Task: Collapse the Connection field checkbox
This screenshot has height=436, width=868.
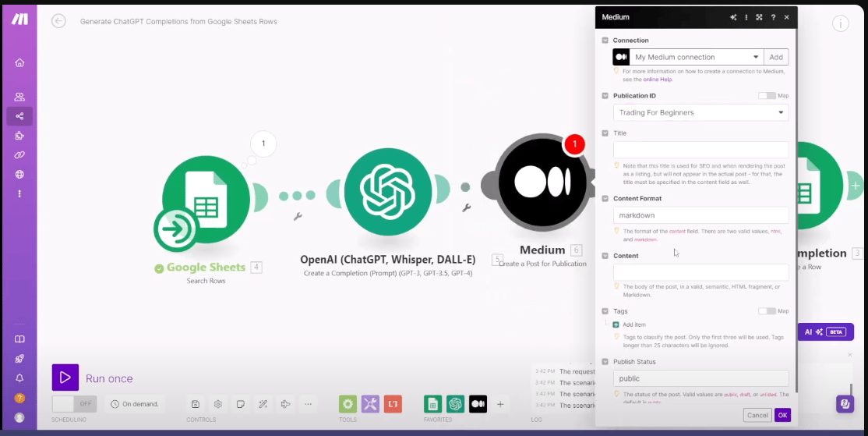Action: click(605, 41)
